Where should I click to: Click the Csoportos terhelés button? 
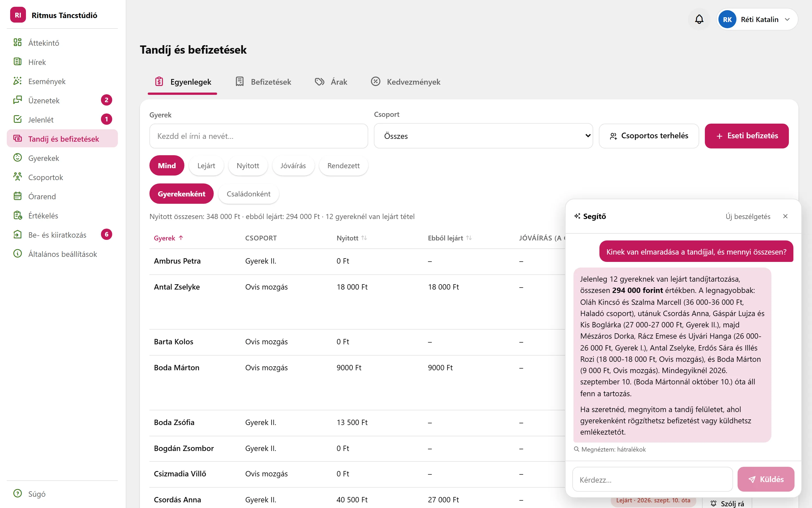pos(649,136)
